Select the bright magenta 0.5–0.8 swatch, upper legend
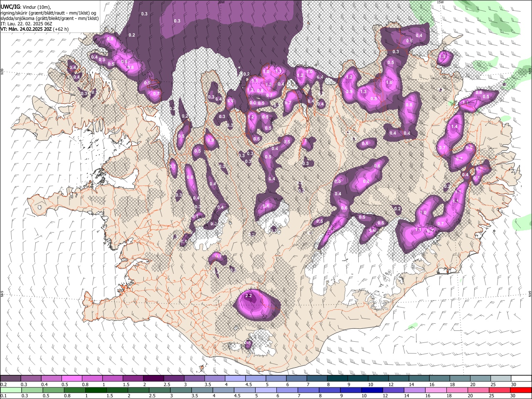532x399 pixels. coord(71,379)
